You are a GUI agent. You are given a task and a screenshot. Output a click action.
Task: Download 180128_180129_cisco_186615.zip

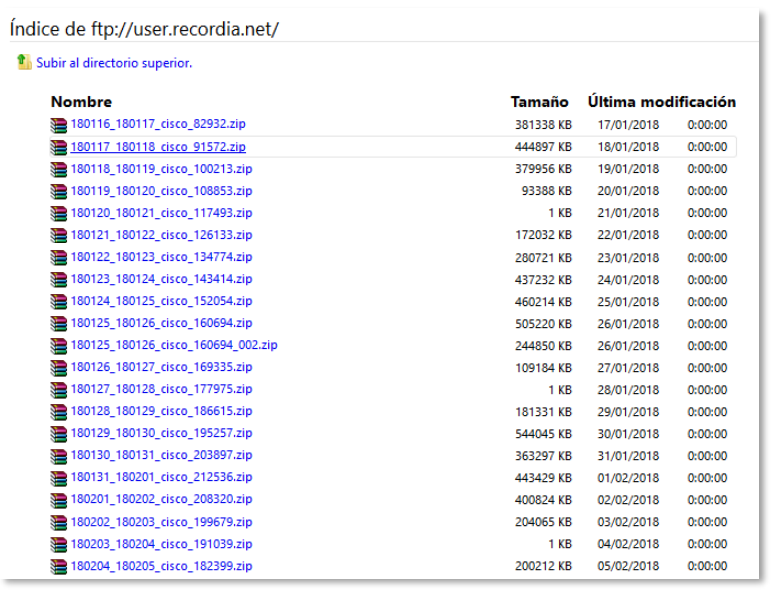161,411
